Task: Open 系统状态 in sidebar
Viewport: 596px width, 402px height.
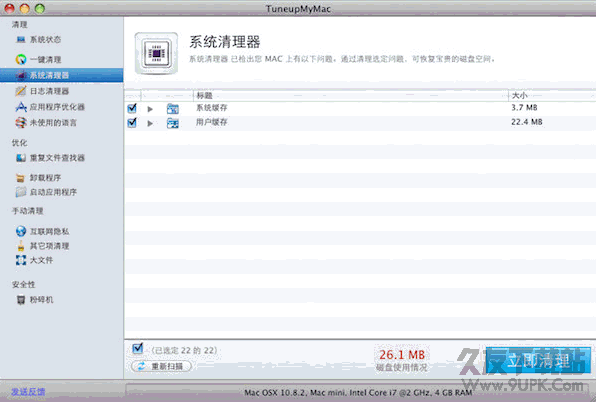Action: tap(45, 40)
